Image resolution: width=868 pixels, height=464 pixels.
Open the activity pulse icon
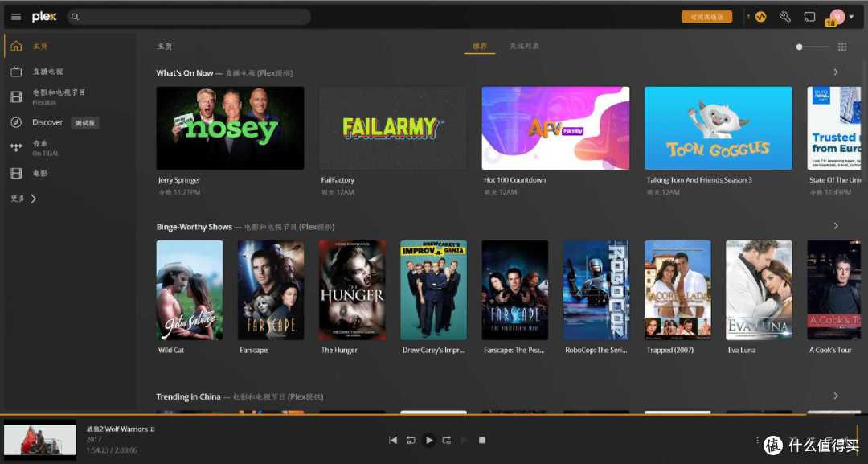(760, 17)
